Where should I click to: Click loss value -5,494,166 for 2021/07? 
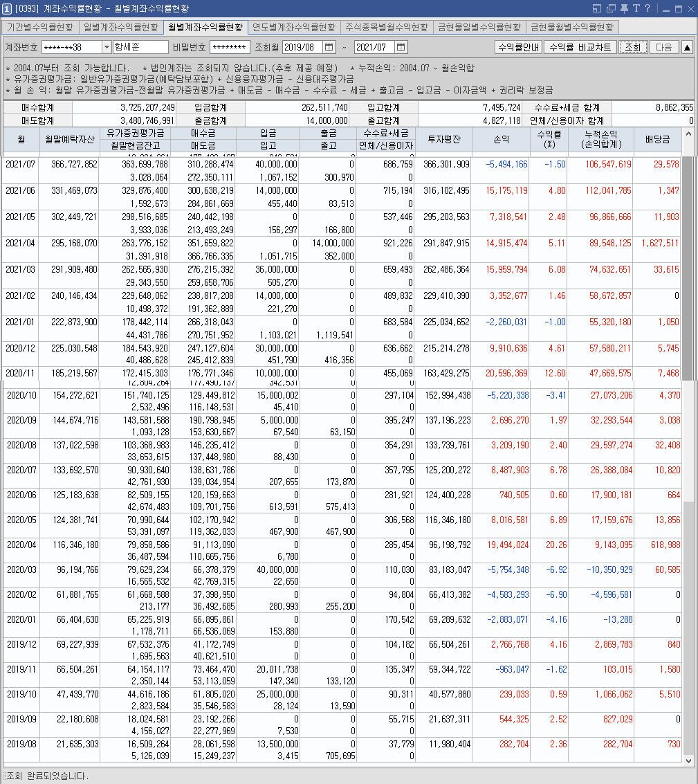coord(506,164)
